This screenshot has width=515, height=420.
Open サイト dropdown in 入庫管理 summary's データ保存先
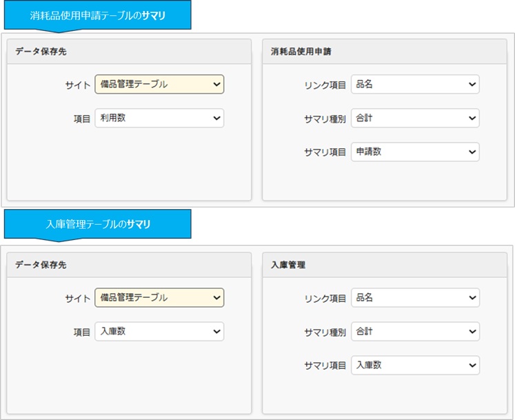pyautogui.click(x=159, y=297)
